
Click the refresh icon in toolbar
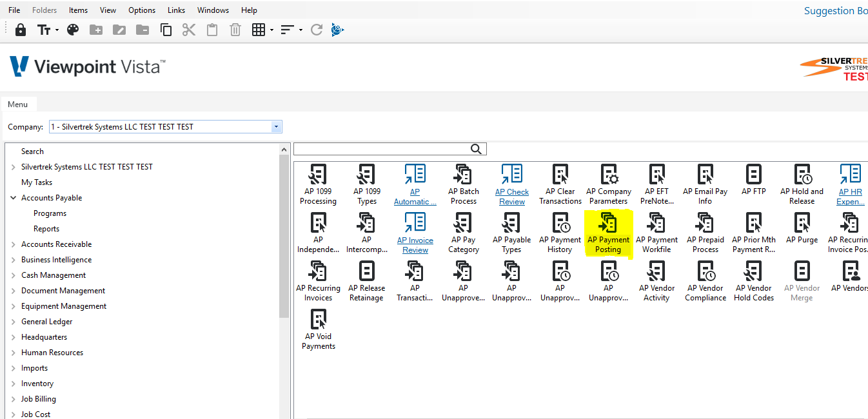[x=316, y=30]
